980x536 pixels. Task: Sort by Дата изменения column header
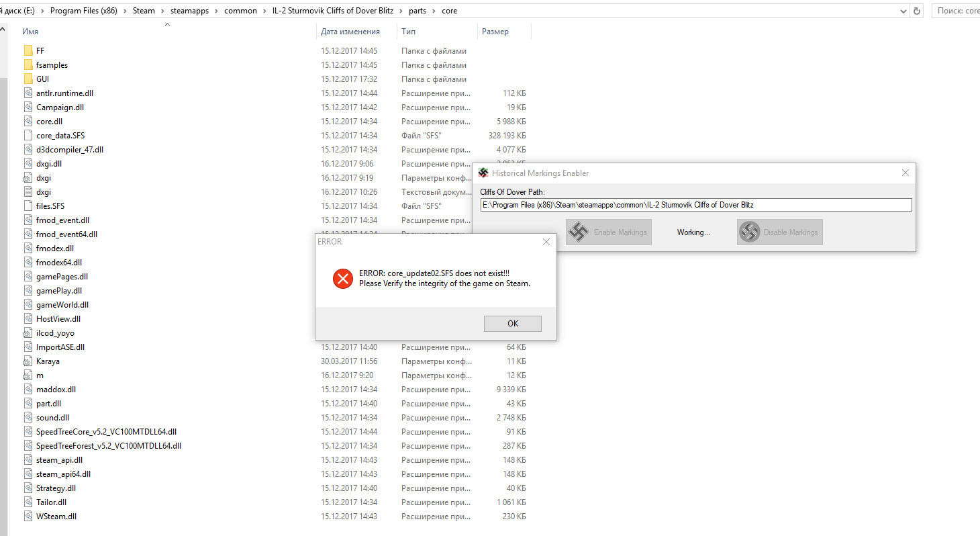[350, 32]
